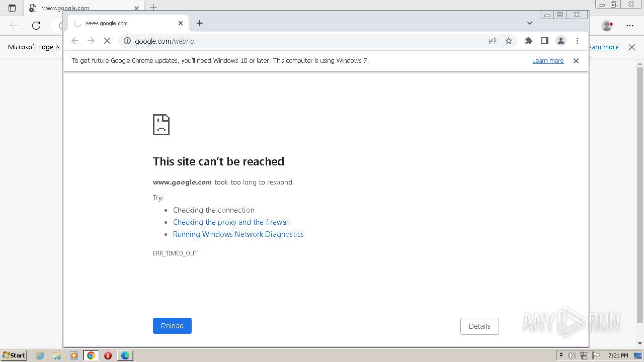Viewport: 644px width, 362px height.
Task: Click the taskbar clock 7:21 PM
Action: pos(618,355)
